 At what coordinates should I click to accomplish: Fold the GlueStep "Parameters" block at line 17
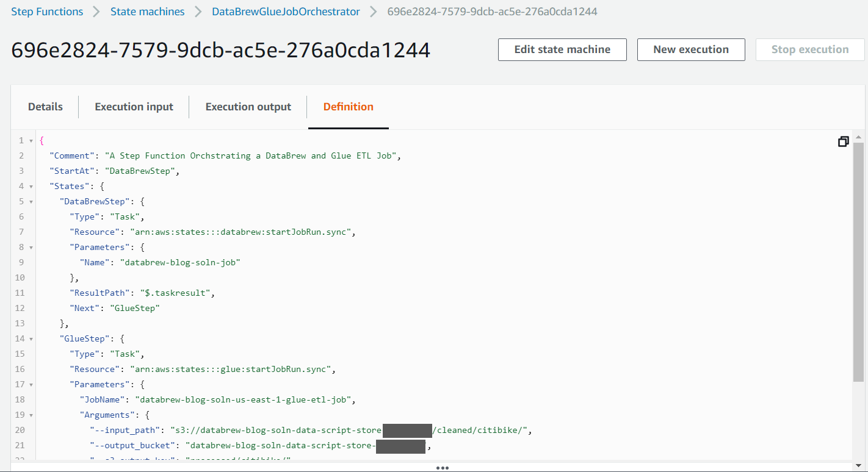point(31,384)
